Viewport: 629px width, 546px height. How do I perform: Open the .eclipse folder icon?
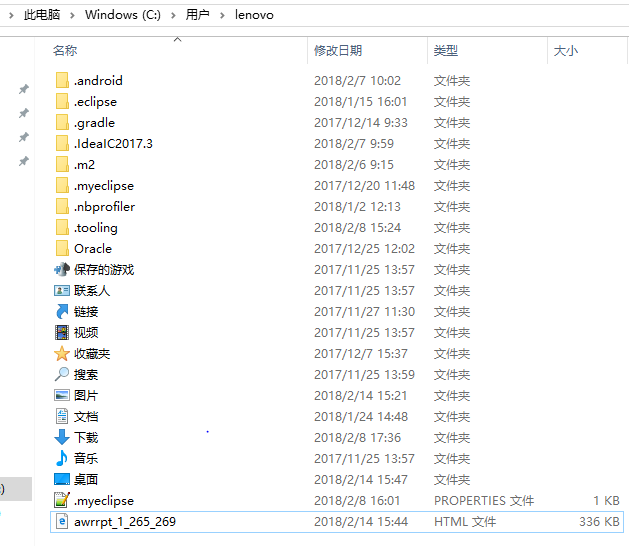pos(62,101)
